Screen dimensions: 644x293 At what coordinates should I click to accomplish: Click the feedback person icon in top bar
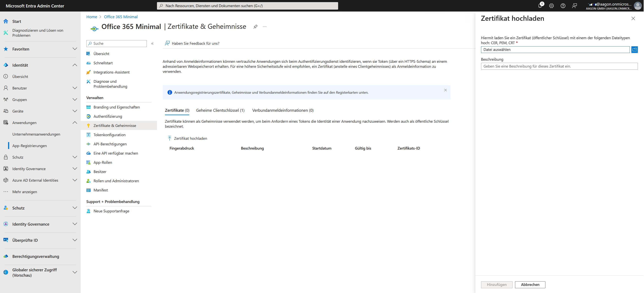click(574, 6)
